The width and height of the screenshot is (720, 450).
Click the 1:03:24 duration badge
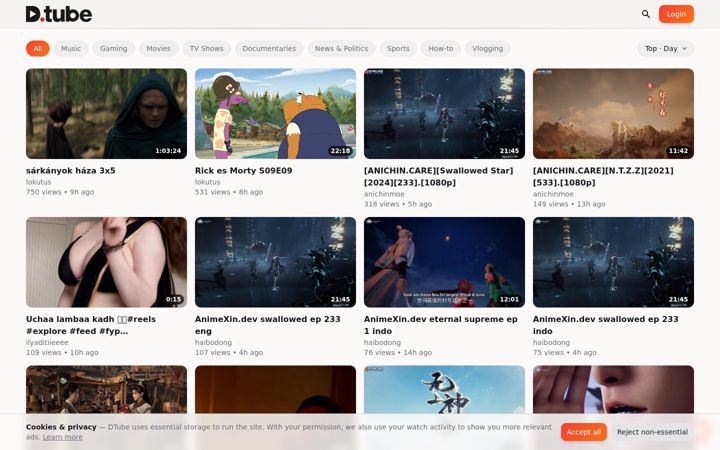tap(168, 151)
